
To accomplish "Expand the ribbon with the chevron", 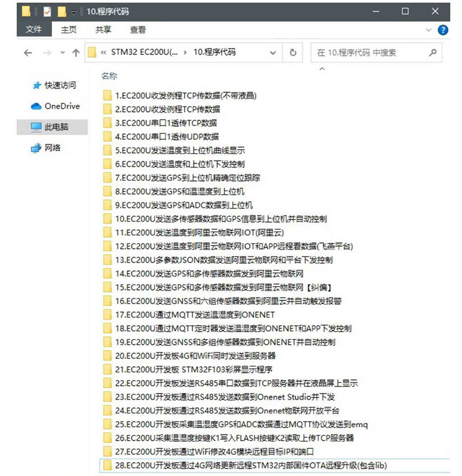I will (429, 30).
